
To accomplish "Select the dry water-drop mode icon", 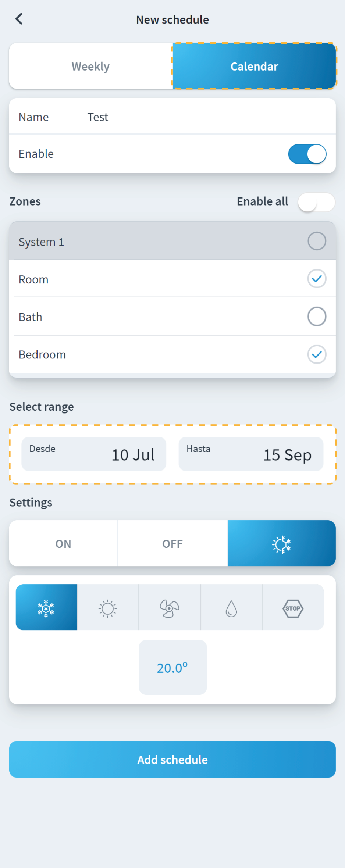I will [231, 608].
